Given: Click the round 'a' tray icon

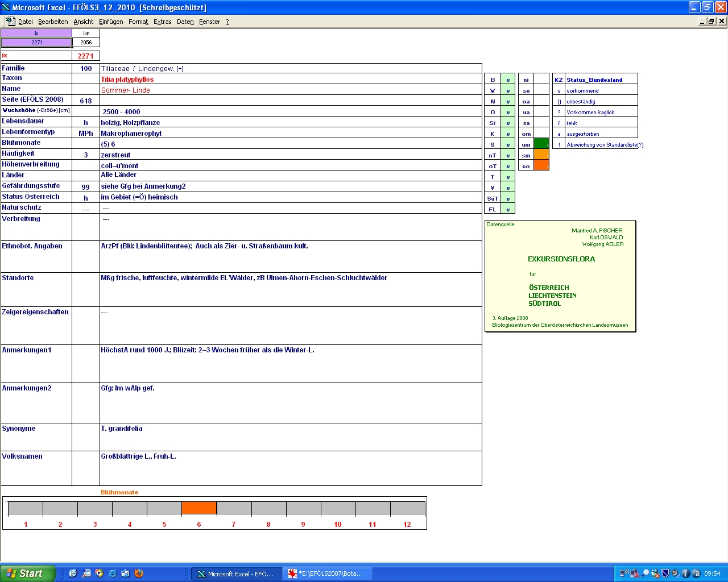Looking at the screenshot, I should point(696,573).
